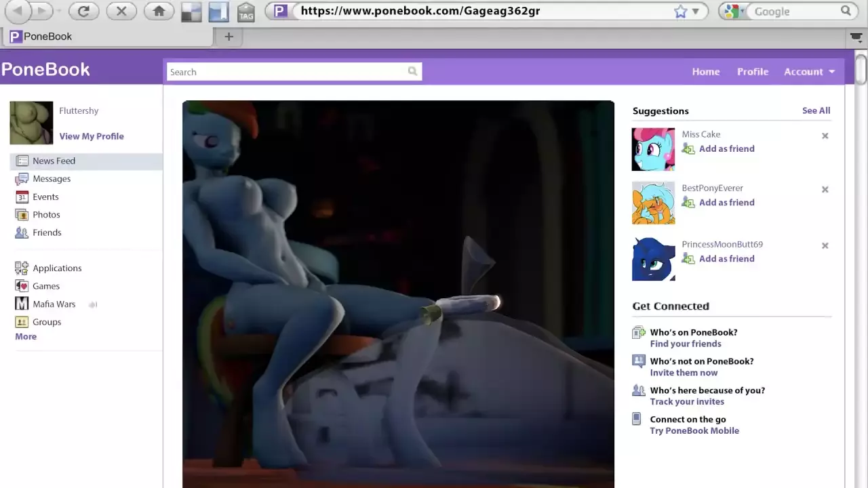Click the browser home button
Screen dimensions: 868x488
pos(159,12)
